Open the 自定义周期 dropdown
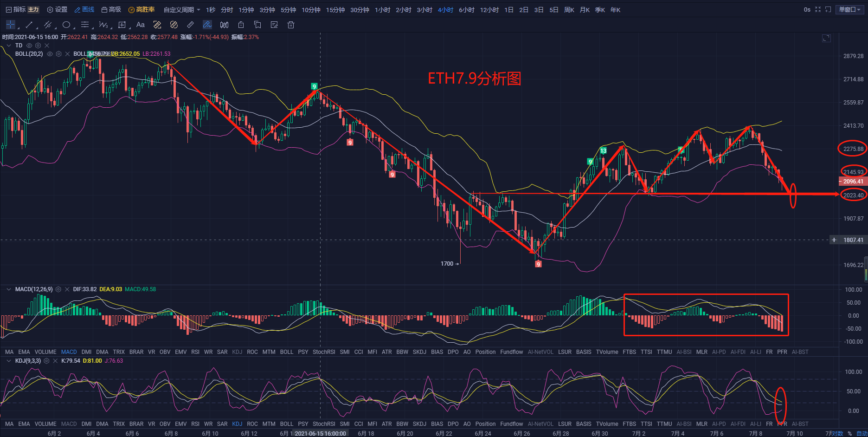The image size is (868, 437). click(182, 10)
